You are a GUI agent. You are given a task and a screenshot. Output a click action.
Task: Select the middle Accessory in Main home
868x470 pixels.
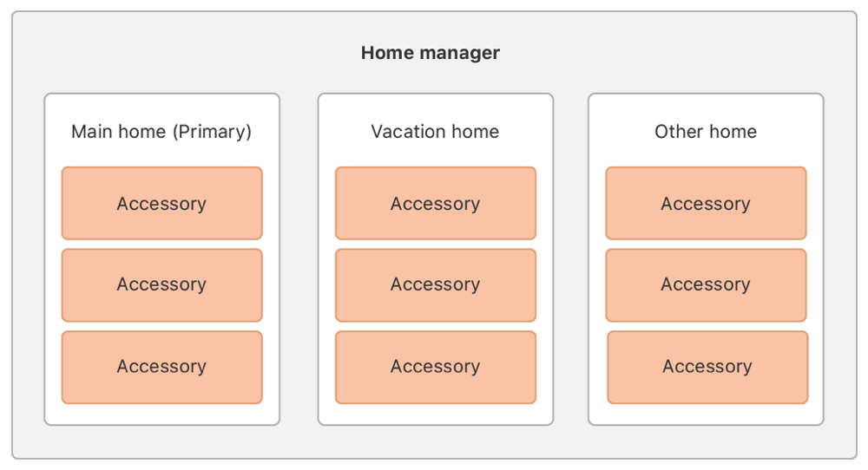point(161,284)
